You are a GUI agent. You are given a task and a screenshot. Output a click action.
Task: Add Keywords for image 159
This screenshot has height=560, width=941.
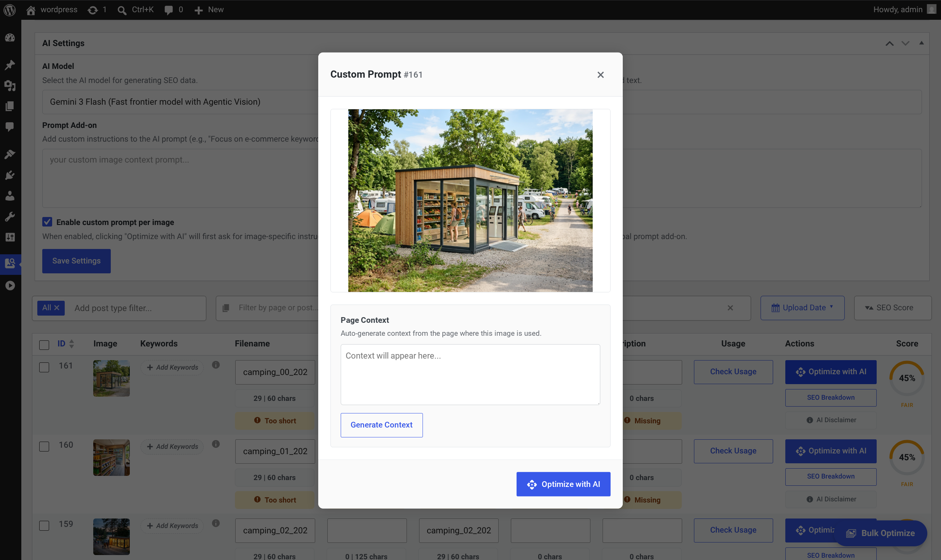pos(172,526)
